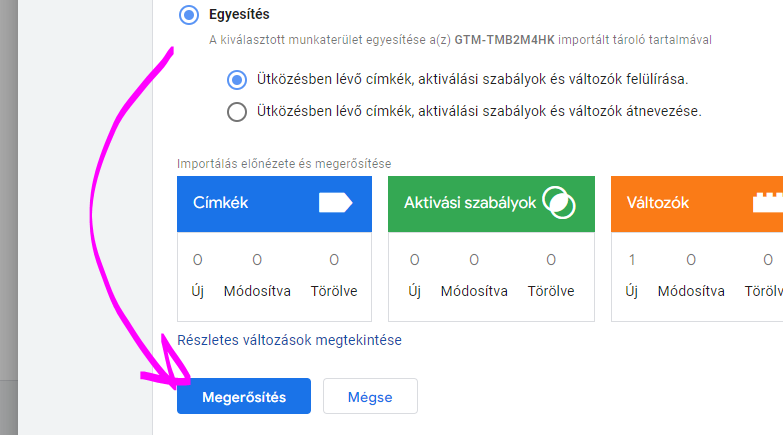Viewport: 783px width, 435px height.
Task: Click the Új count under Címkék
Action: pos(197,260)
